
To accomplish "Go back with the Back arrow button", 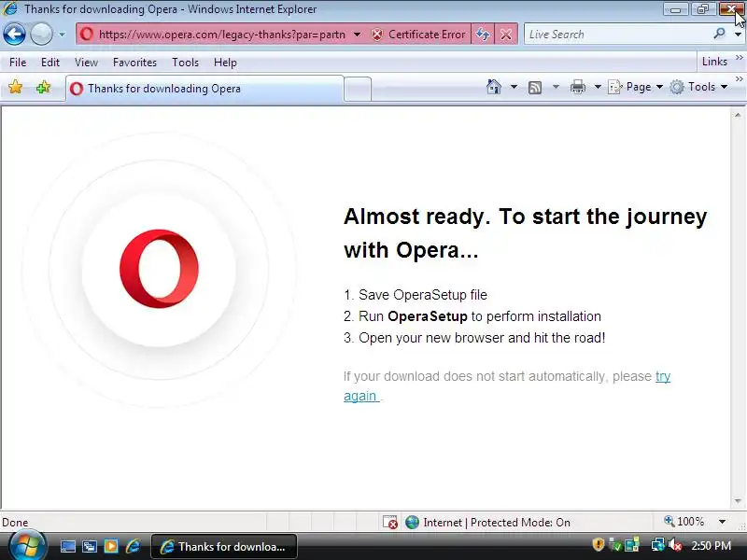I will point(14,35).
